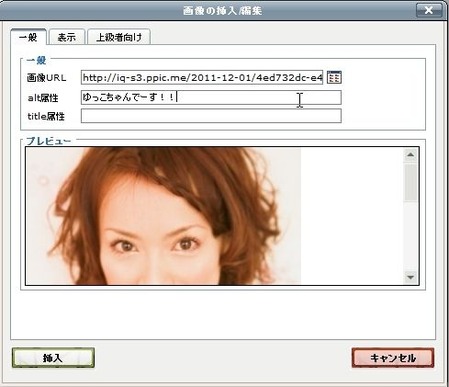Open the image browser icon beside URL field

click(x=334, y=77)
